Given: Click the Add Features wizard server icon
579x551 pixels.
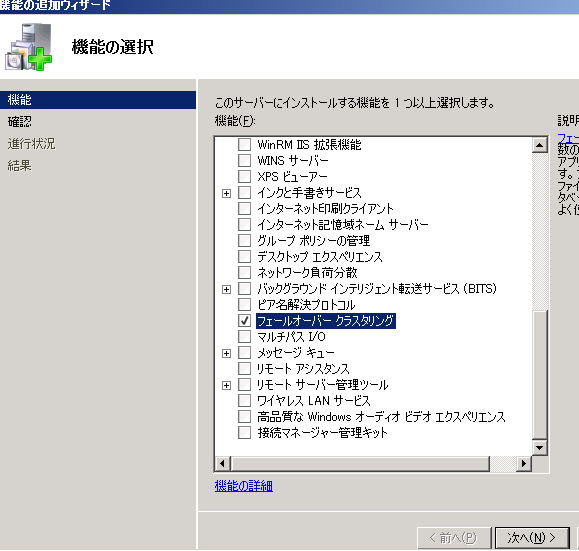Looking at the screenshot, I should click(x=28, y=47).
